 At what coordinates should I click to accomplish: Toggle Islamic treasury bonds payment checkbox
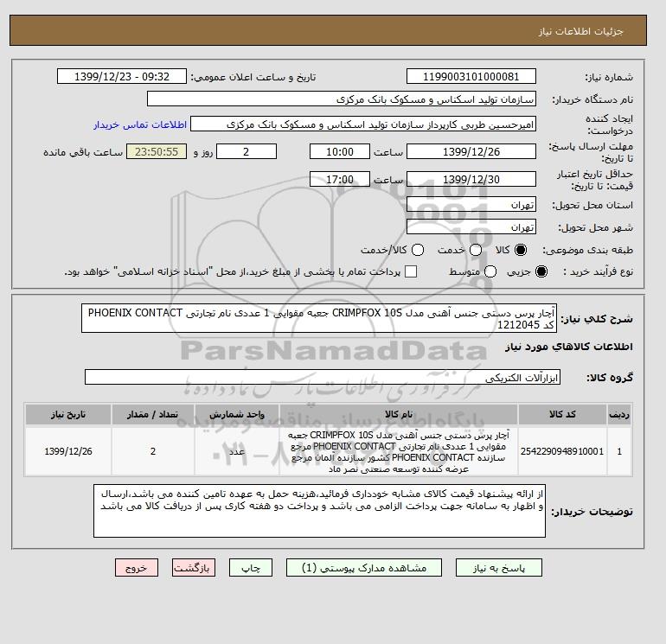(x=411, y=271)
